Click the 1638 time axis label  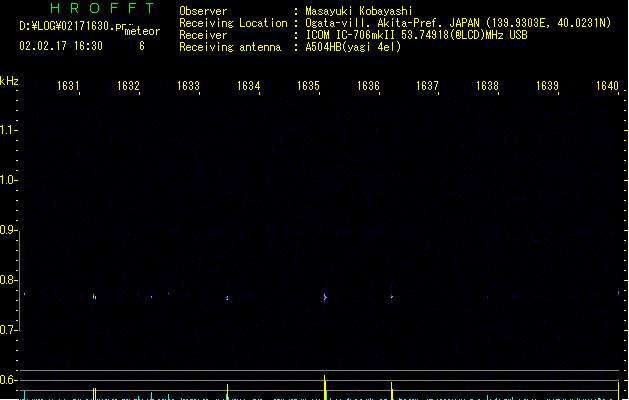click(487, 86)
